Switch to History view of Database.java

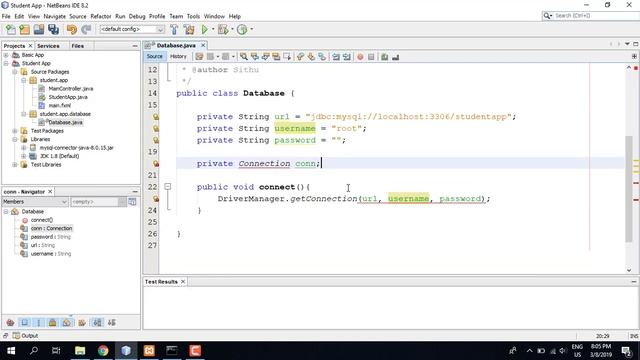coord(178,56)
